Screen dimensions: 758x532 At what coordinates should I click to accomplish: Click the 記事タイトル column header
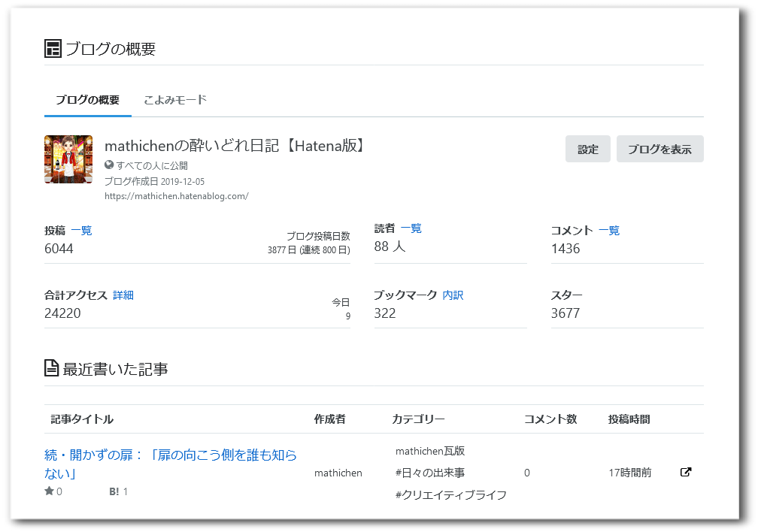click(x=82, y=419)
